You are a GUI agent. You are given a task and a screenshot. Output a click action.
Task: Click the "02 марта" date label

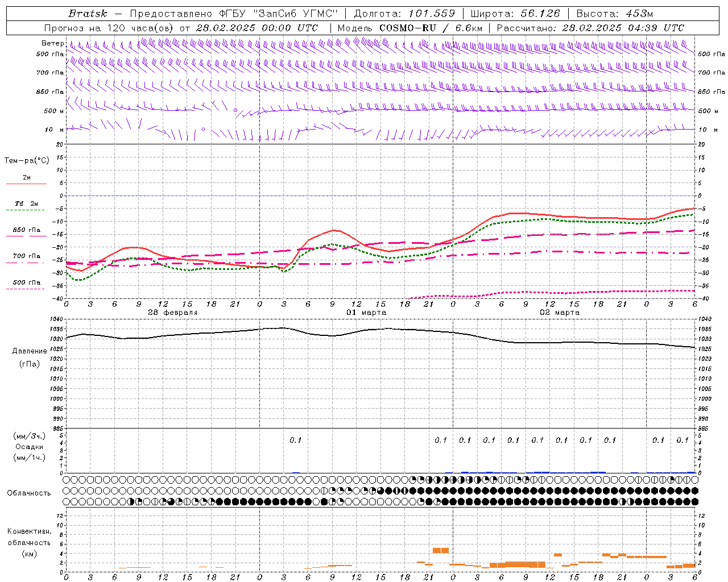(560, 313)
